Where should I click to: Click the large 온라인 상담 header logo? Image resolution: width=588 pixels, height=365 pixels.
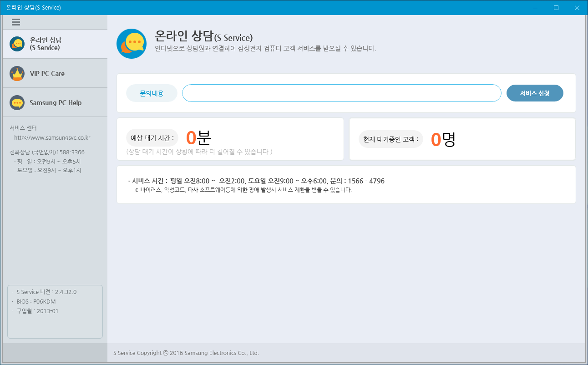[132, 44]
